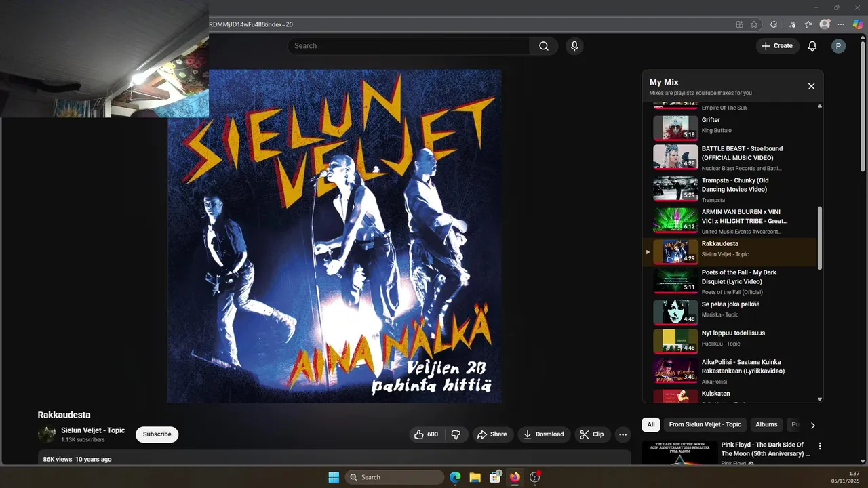Select the All filter chip
Screen dimensions: 868x488
pos(651,424)
